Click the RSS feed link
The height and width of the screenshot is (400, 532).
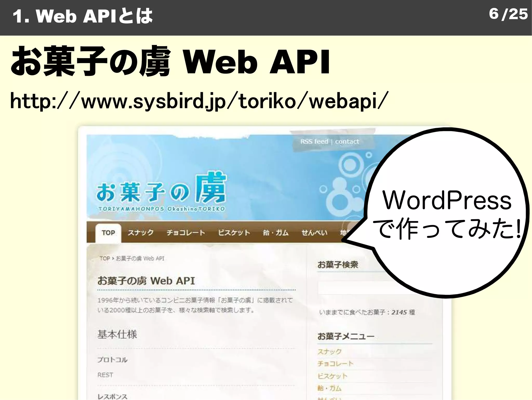coord(314,142)
